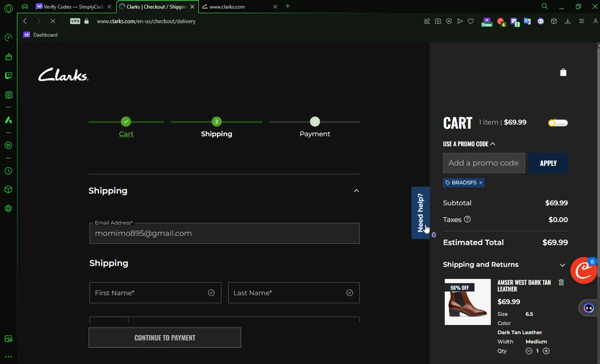Open Dashboard bookmark
This screenshot has height=364, width=600.
40,35
